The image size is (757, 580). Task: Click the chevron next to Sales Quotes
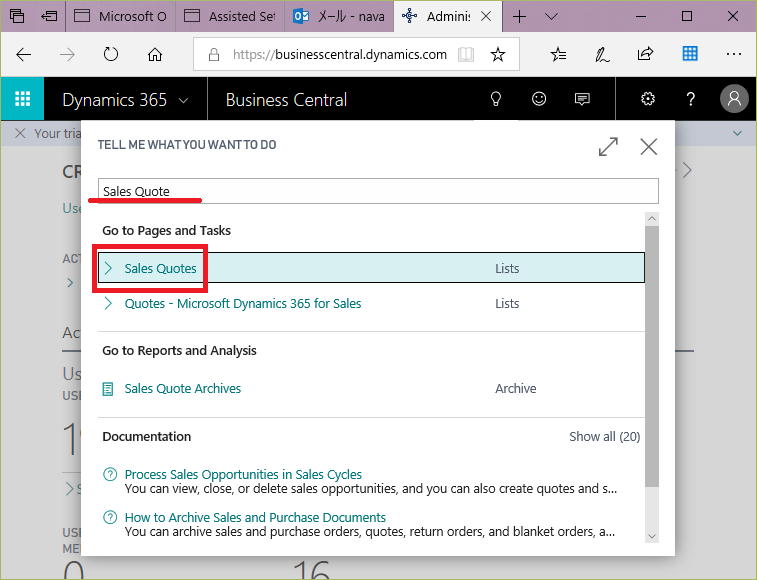109,268
